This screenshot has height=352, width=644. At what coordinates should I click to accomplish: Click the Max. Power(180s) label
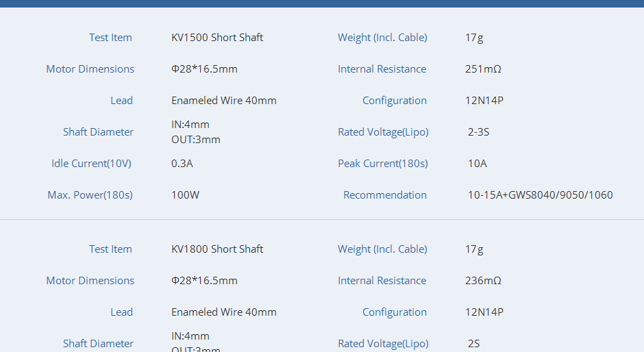tap(90, 195)
